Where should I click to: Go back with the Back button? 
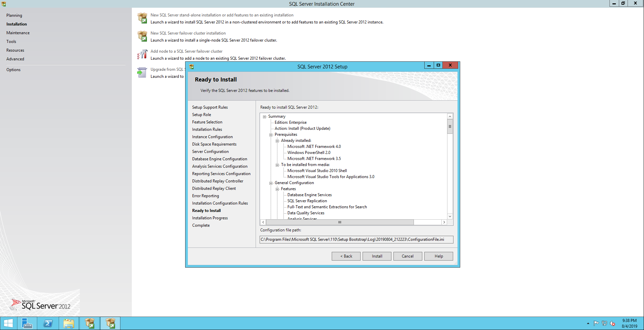tap(346, 256)
